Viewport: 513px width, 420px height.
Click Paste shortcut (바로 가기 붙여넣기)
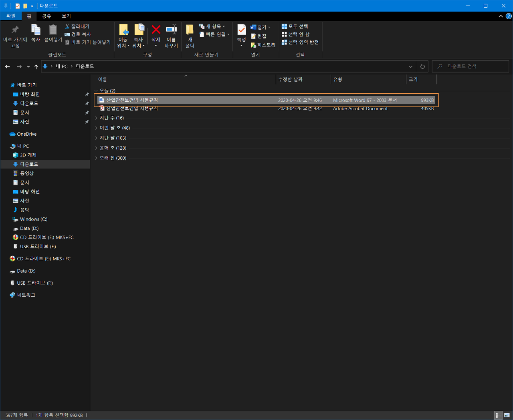[x=88, y=42]
